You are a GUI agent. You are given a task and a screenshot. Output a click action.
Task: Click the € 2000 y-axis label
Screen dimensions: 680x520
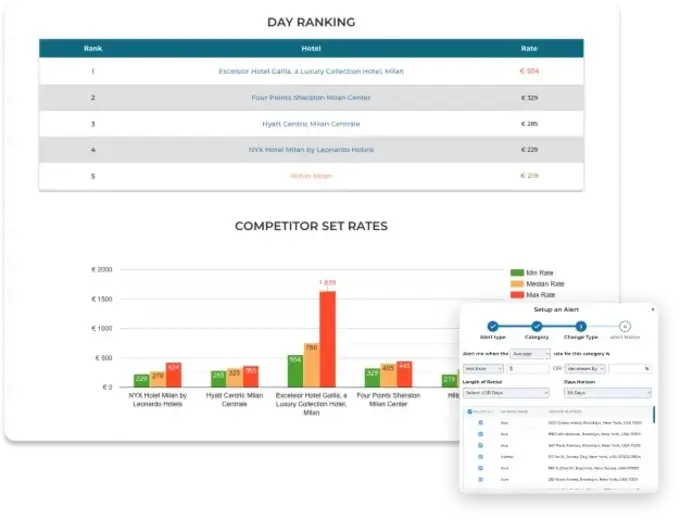coord(102,270)
